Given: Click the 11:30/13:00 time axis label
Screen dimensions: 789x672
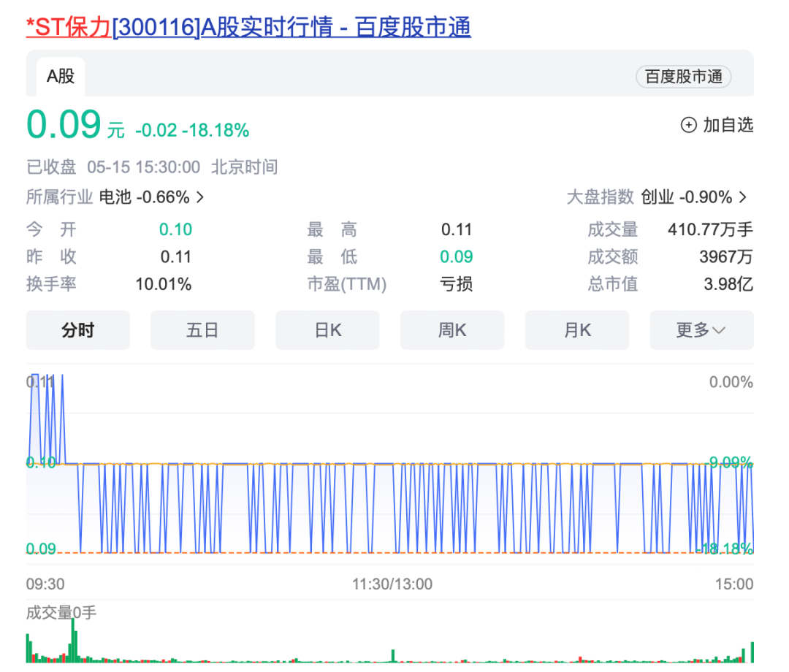Looking at the screenshot, I should point(392,584).
